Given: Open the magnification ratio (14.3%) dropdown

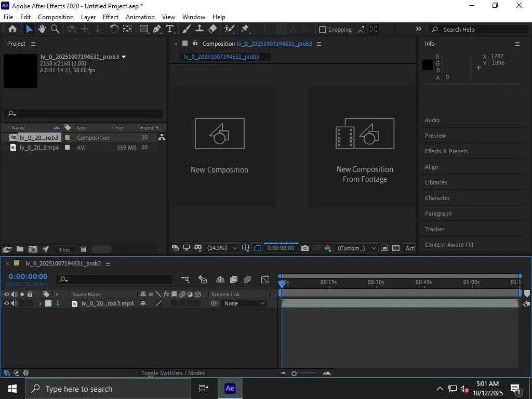Looking at the screenshot, I should tap(222, 248).
